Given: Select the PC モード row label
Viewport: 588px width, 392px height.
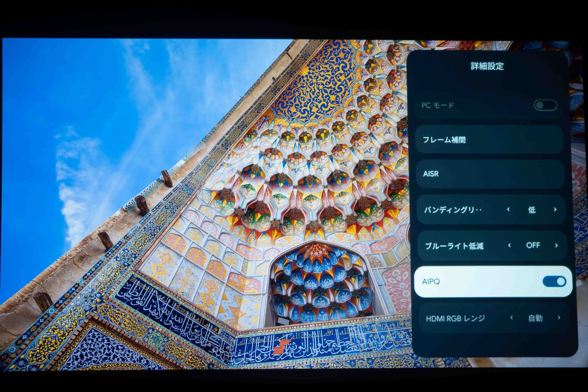Looking at the screenshot, I should (438, 105).
